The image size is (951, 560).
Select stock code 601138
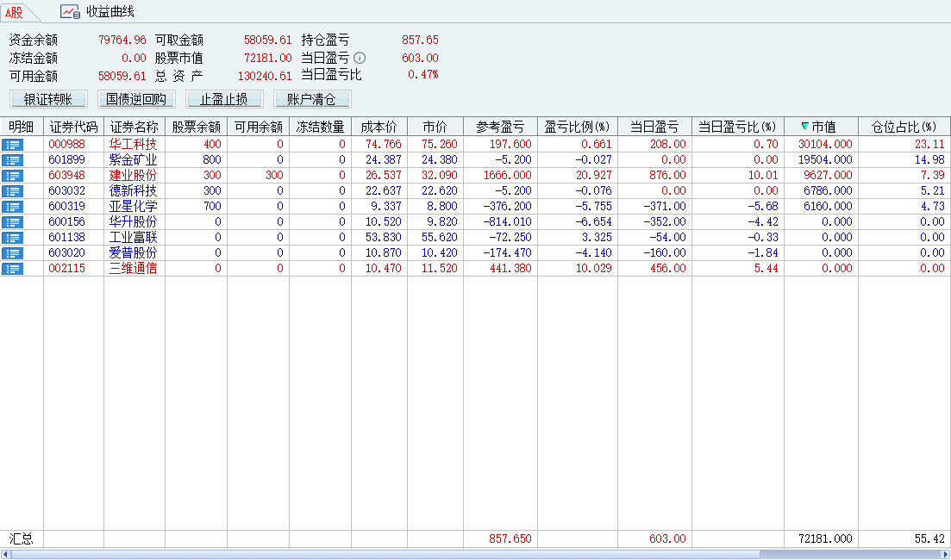click(x=66, y=238)
